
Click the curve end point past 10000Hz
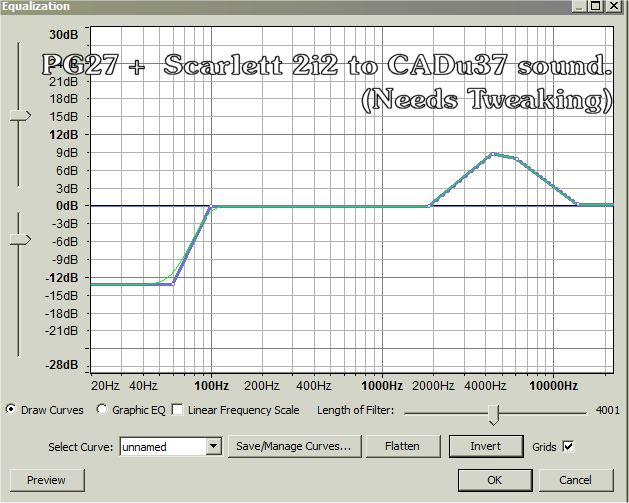click(578, 205)
